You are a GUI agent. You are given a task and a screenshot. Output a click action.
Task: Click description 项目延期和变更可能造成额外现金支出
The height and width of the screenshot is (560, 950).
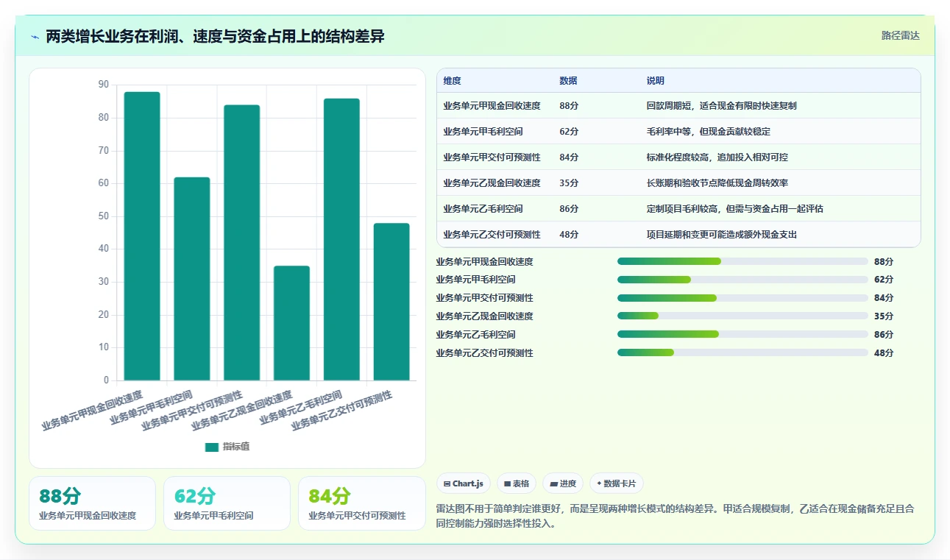click(x=721, y=235)
